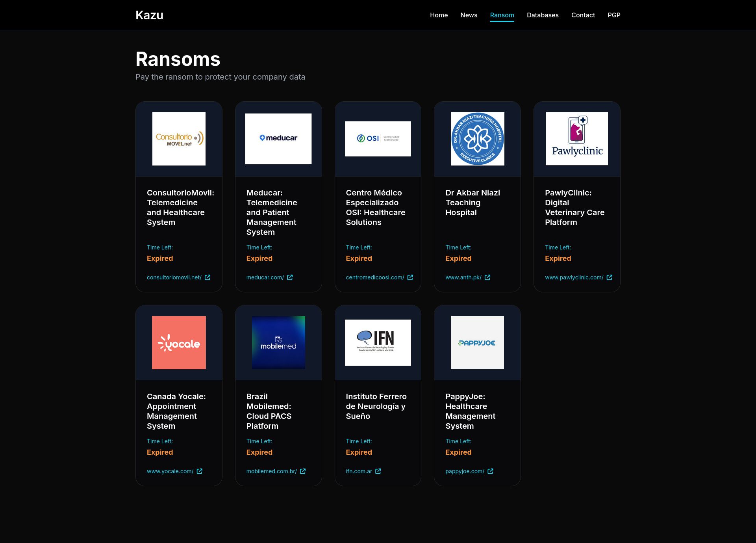Click the external link icon beside www.anth.pk/

[487, 277]
